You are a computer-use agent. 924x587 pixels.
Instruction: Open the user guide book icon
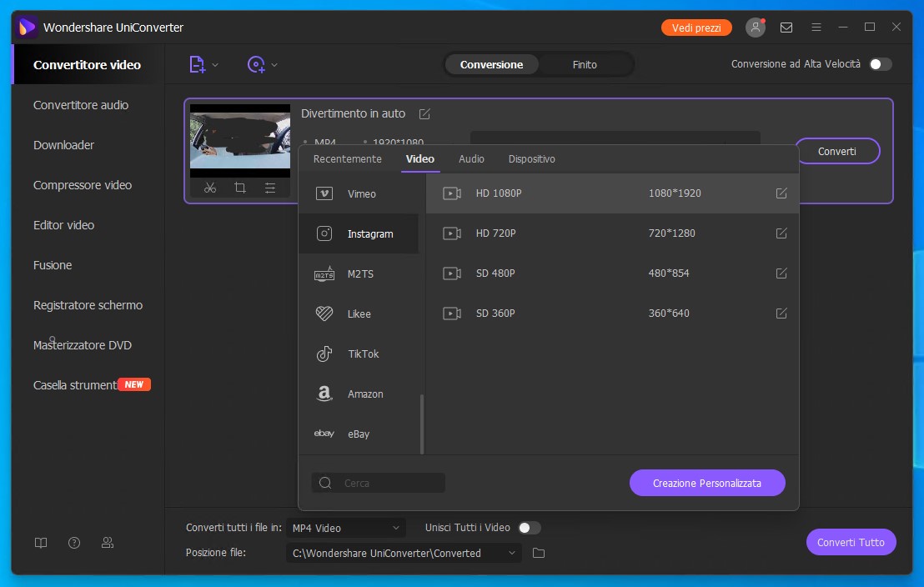(41, 543)
